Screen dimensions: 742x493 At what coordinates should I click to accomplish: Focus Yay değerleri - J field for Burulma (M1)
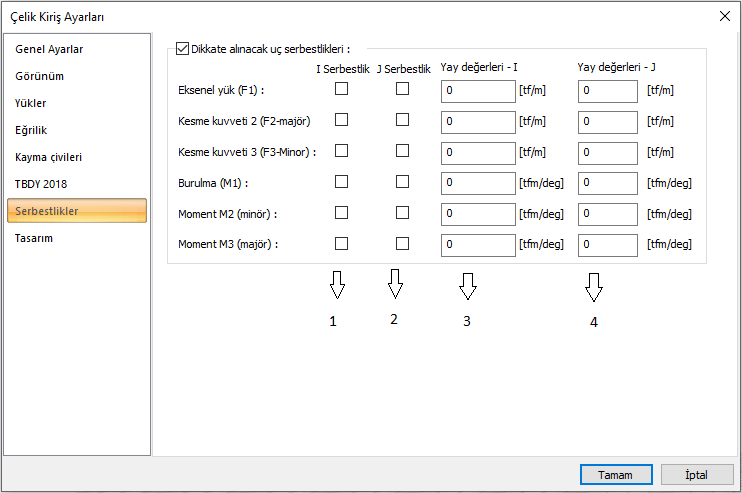(x=607, y=183)
